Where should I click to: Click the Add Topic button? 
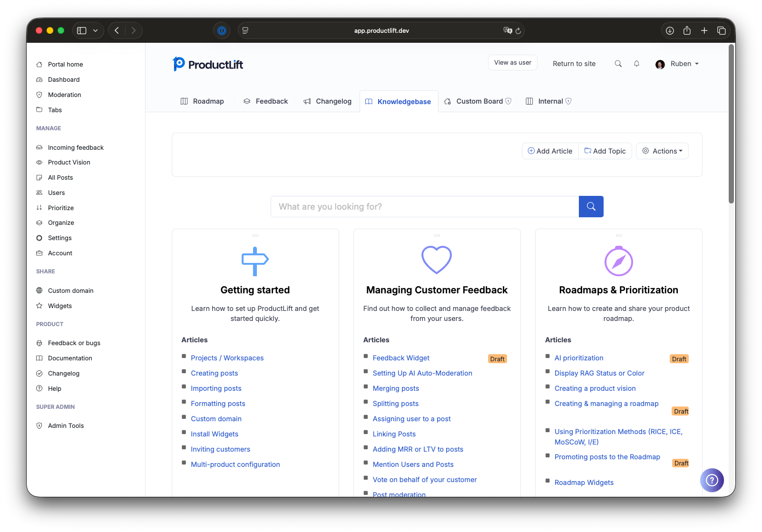(605, 151)
